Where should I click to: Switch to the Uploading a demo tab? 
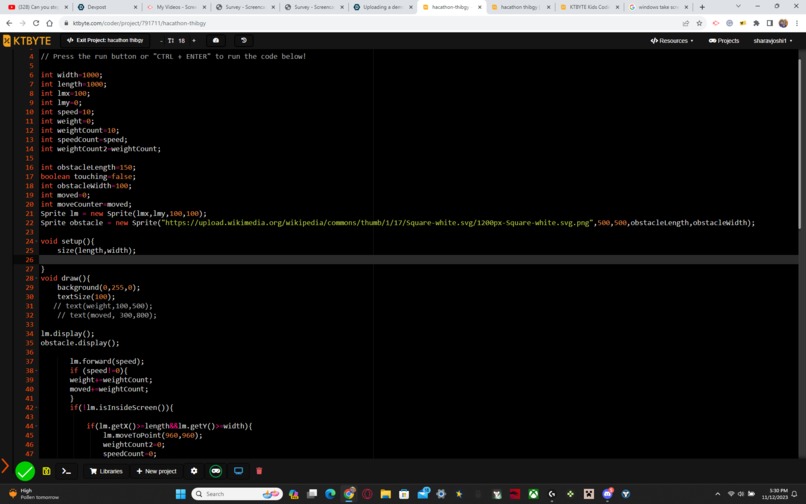point(383,7)
